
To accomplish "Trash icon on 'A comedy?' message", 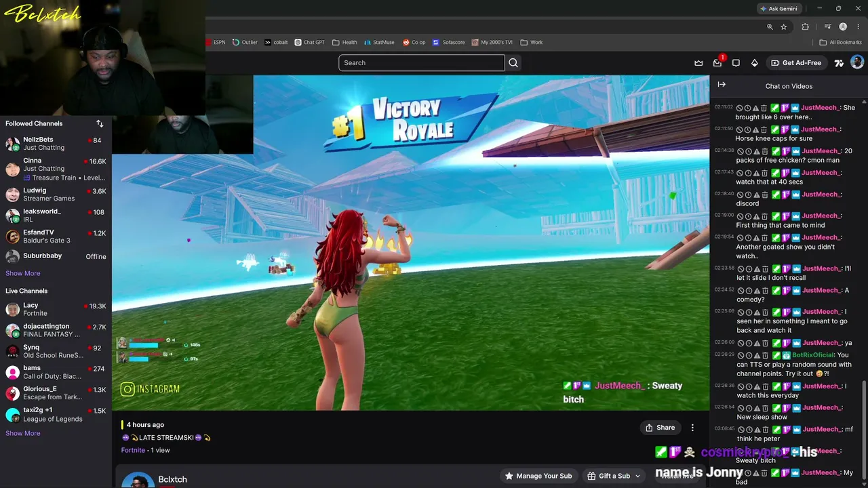I will [x=764, y=290].
